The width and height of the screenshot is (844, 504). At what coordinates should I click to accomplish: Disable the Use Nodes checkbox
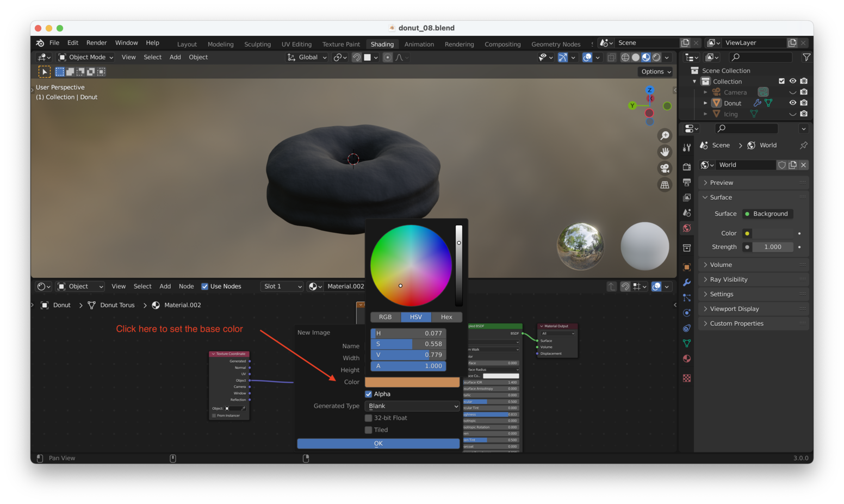point(205,286)
